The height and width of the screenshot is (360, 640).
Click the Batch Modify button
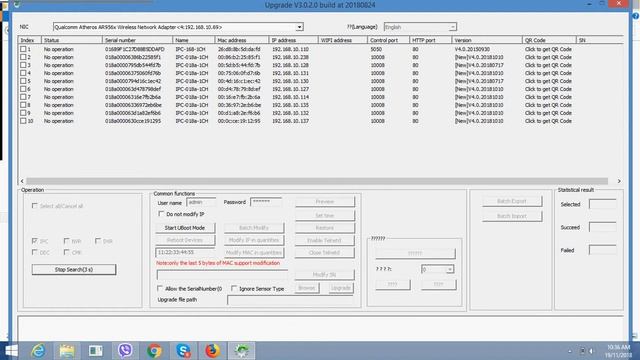[x=254, y=228]
